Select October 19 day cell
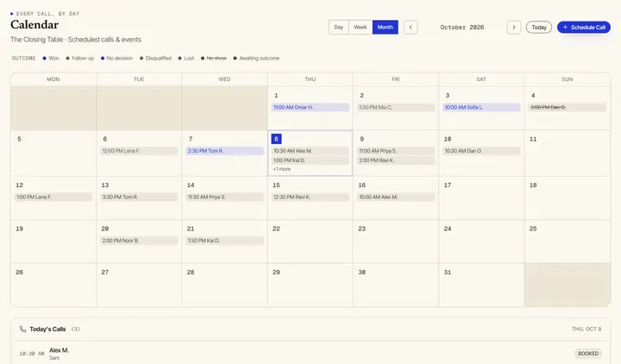The width and height of the screenshot is (621, 364). 53,242
